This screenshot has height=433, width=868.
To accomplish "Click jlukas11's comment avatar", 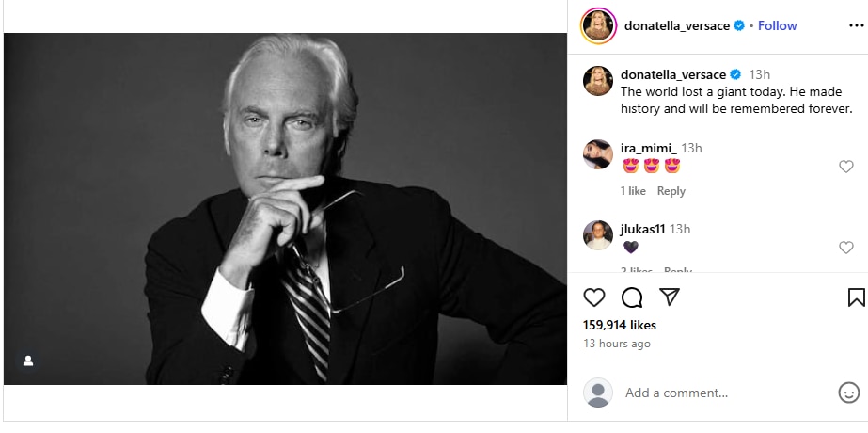I will 598,234.
